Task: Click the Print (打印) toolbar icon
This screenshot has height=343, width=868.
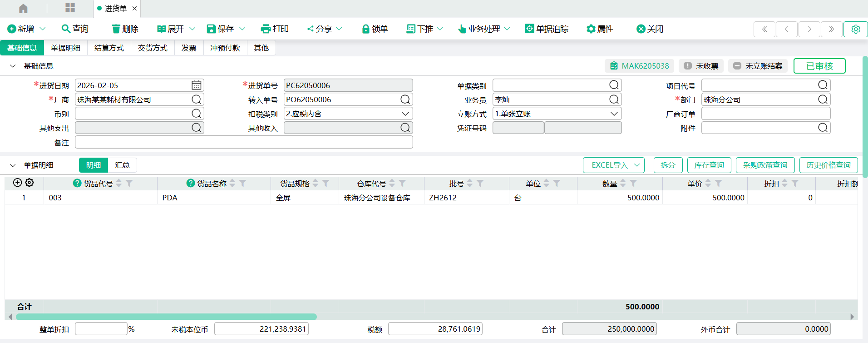Action: tap(266, 29)
